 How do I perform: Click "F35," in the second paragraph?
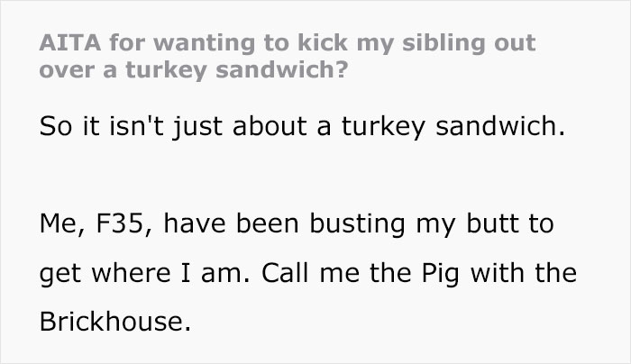tap(124, 224)
